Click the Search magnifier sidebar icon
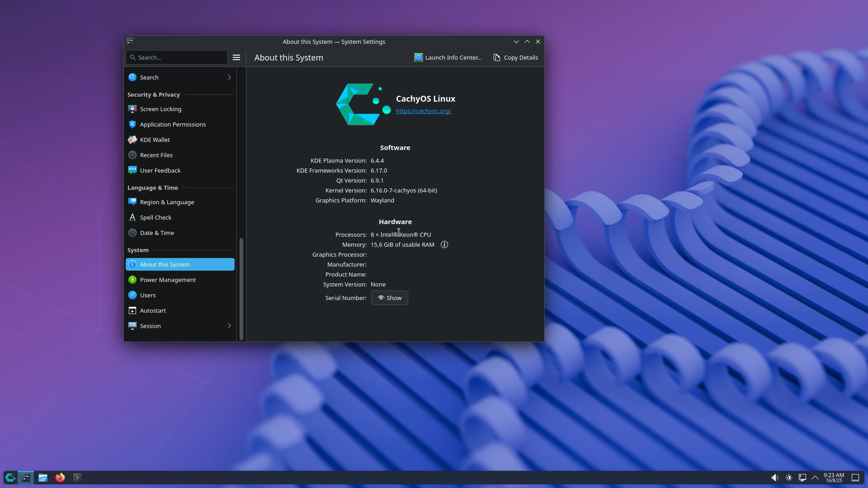The image size is (868, 488). pyautogui.click(x=132, y=77)
